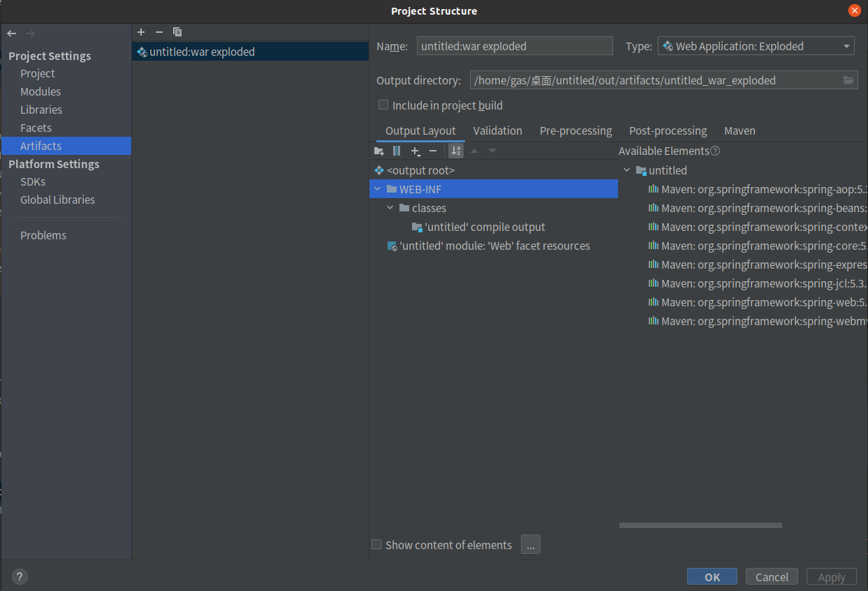Click Available Elements horizontal scrollbar
The image size is (868, 591).
(x=700, y=525)
